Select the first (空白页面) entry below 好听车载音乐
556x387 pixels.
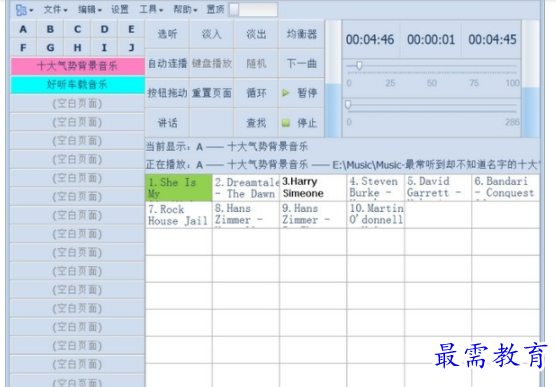[77, 104]
